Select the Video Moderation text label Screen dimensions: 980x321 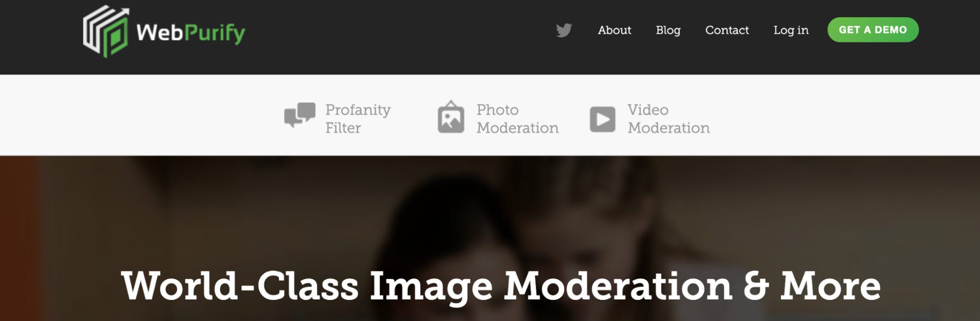click(x=669, y=118)
